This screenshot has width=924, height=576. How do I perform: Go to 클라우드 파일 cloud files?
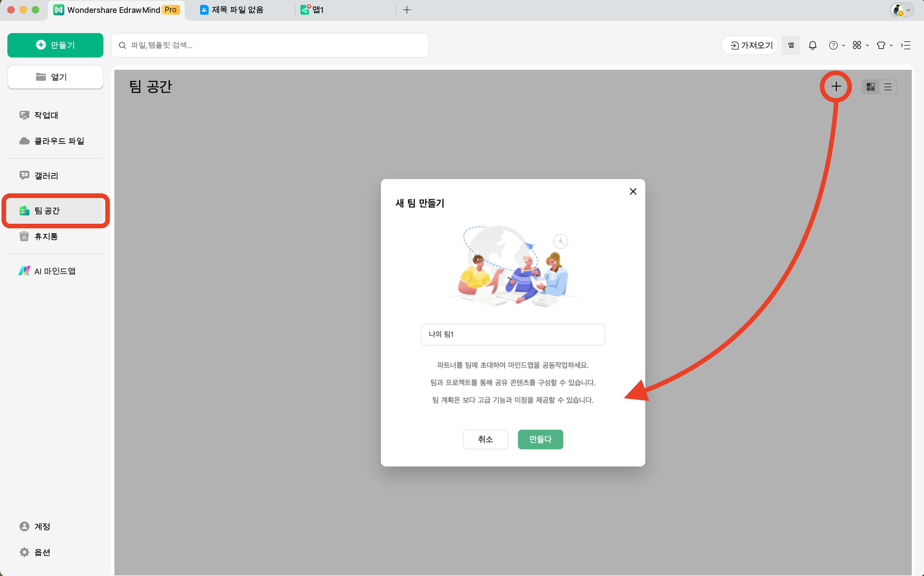pos(59,141)
